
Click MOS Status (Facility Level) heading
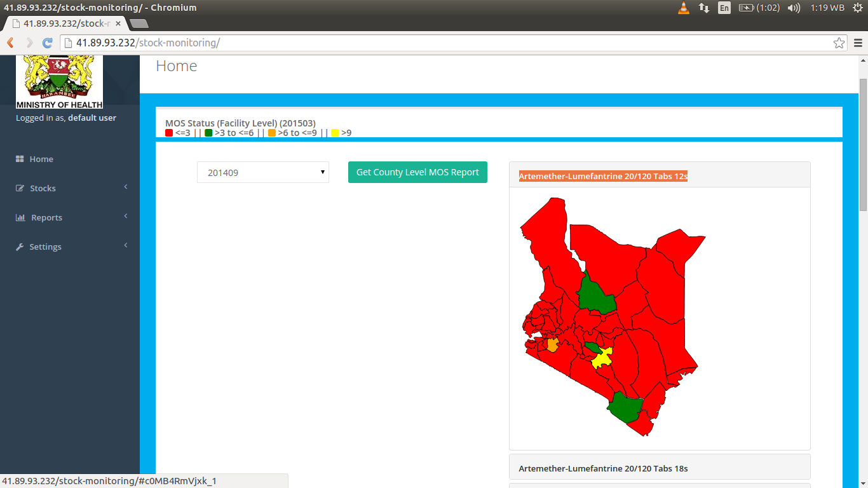(x=240, y=123)
